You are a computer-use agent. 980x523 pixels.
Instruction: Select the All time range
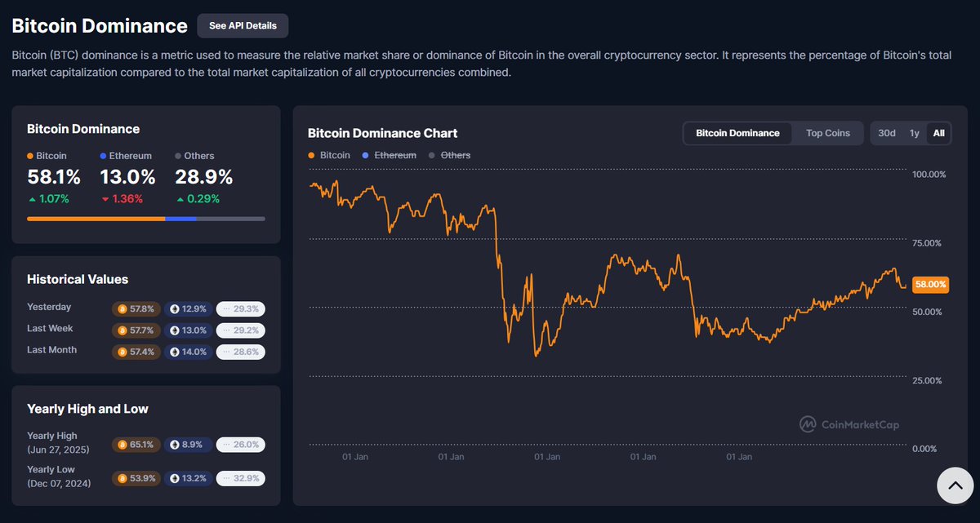pos(938,133)
